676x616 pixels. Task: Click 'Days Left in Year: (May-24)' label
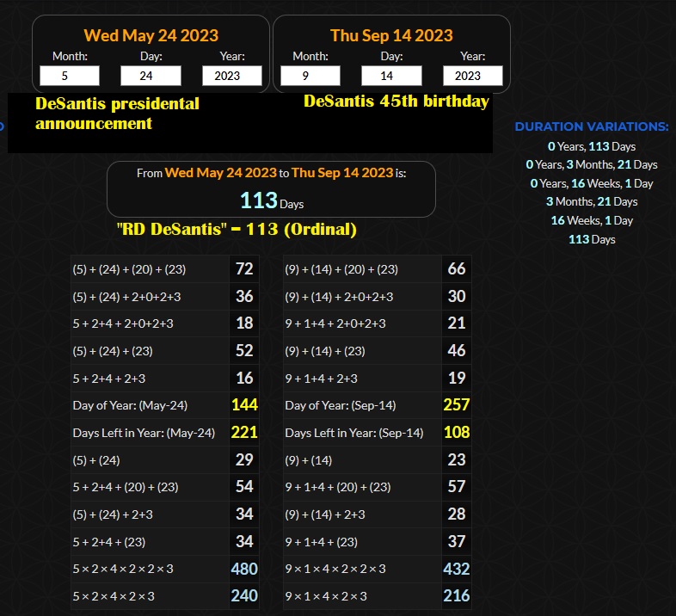point(144,433)
